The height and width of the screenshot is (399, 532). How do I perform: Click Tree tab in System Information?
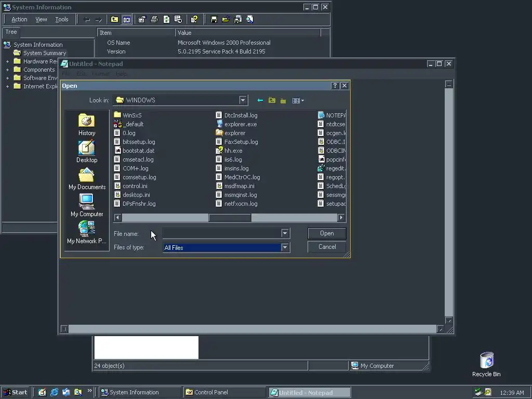11,32
